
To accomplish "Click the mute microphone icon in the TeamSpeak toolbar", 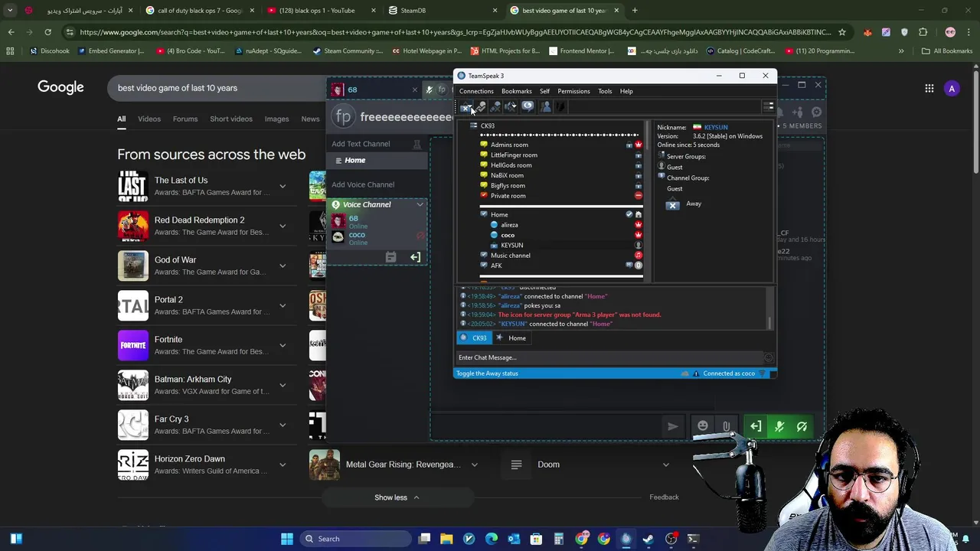I will tap(481, 107).
